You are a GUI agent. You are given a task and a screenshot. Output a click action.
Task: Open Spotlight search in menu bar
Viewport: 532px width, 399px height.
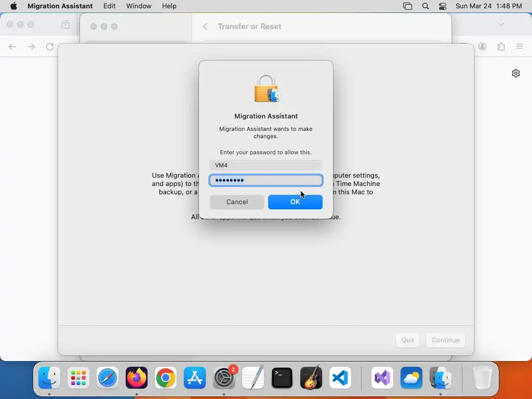pos(425,6)
